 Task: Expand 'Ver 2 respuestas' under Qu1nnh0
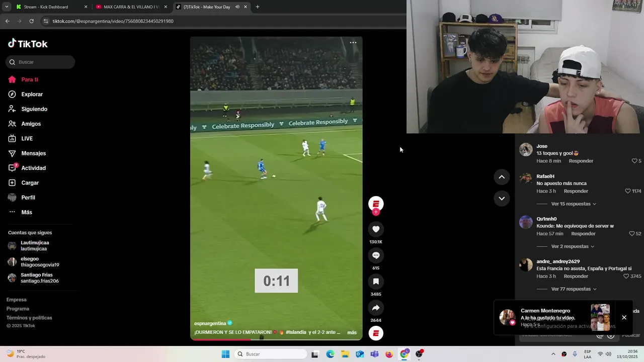(573, 246)
